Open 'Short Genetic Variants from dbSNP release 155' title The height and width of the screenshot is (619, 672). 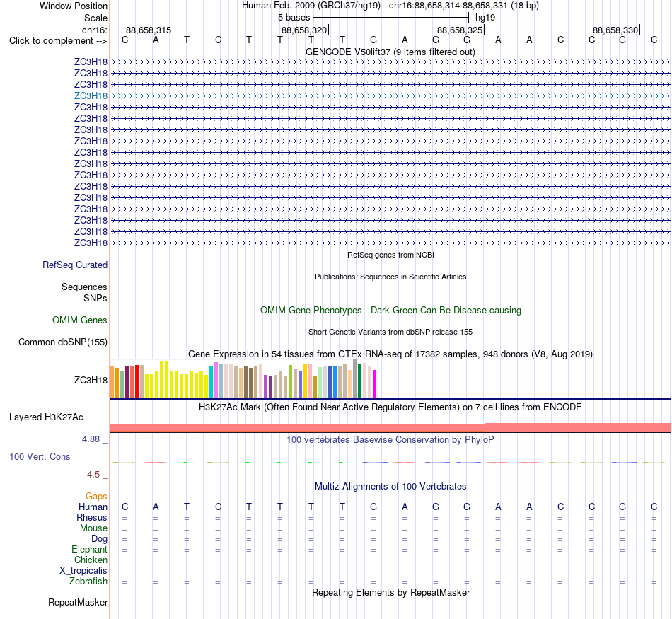point(390,332)
